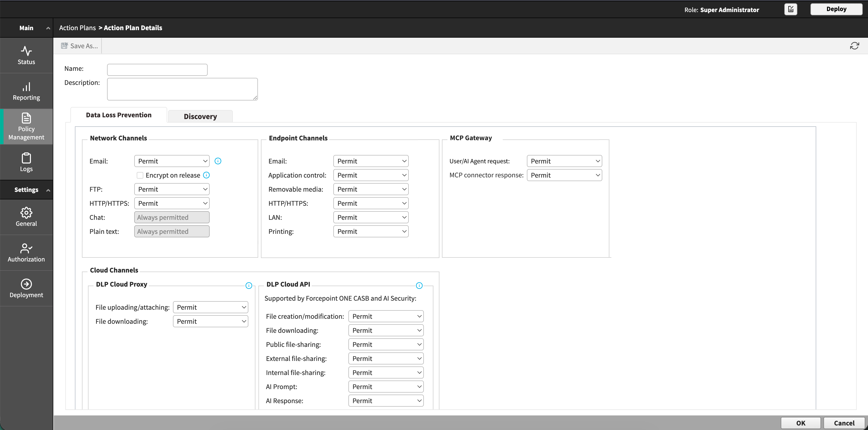Image resolution: width=868 pixels, height=430 pixels.
Task: Show info for Network Email action
Action: click(218, 161)
